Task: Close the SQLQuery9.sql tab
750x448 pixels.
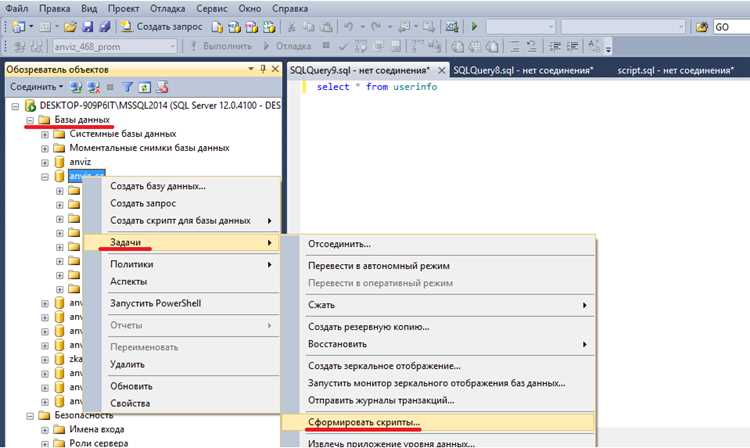Action: tap(441, 70)
